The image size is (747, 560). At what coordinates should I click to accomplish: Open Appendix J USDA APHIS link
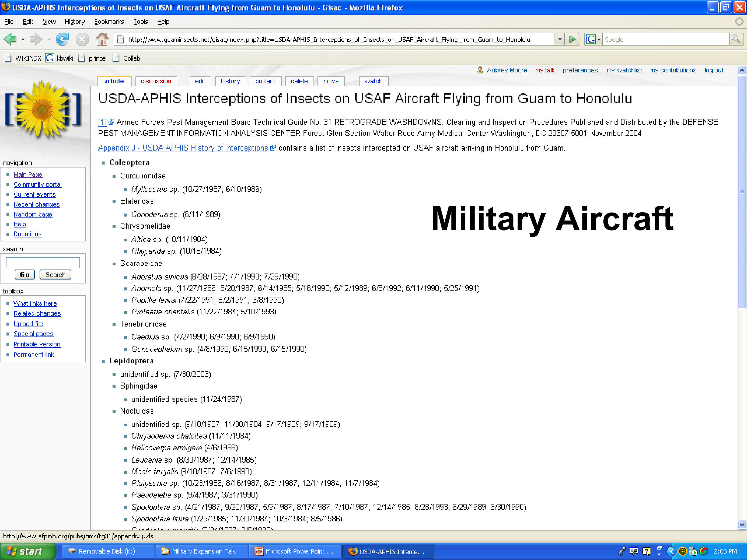183,148
